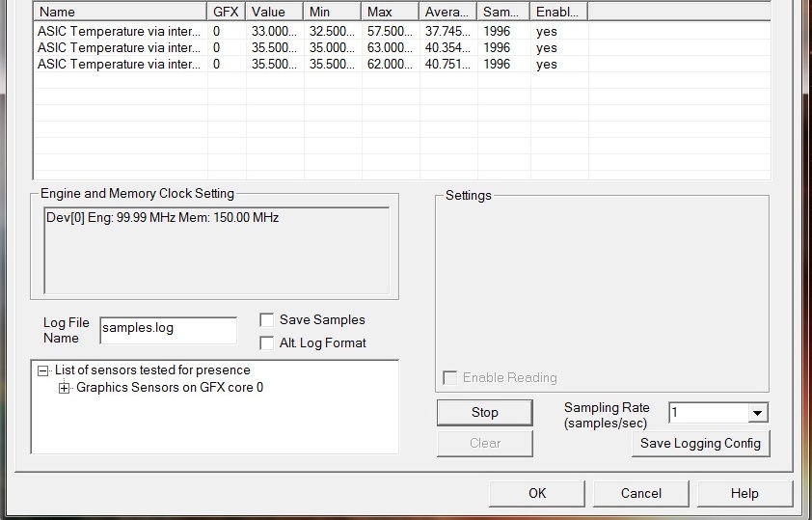This screenshot has height=520, width=812.
Task: Click the Min column header
Action: 333,12
